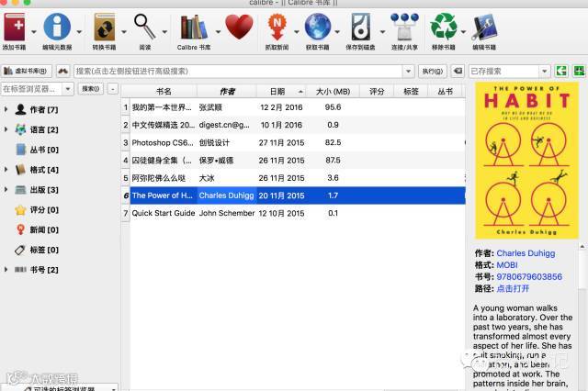Click the 点击打开 path link
Screen dimensions: 588x391
[513, 288]
